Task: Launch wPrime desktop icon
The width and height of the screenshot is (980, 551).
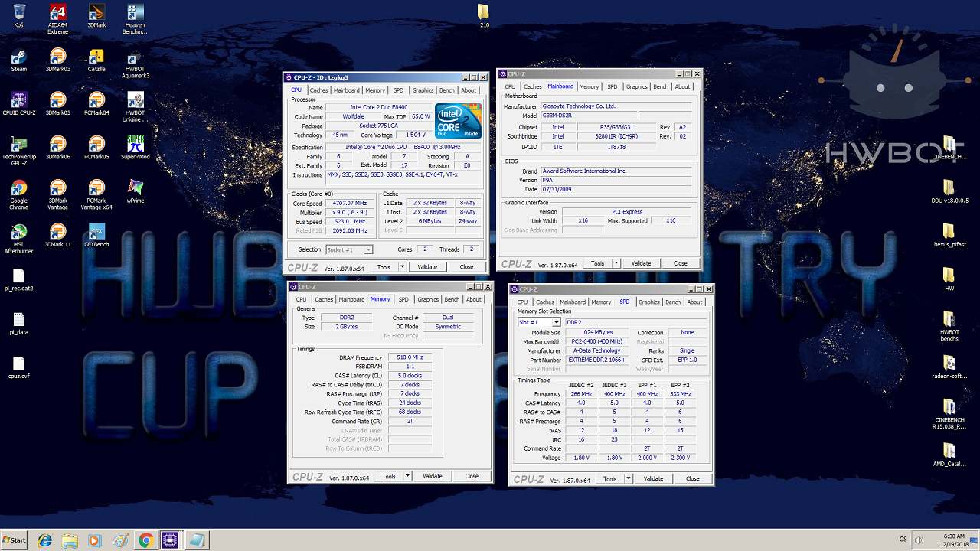Action: (136, 192)
